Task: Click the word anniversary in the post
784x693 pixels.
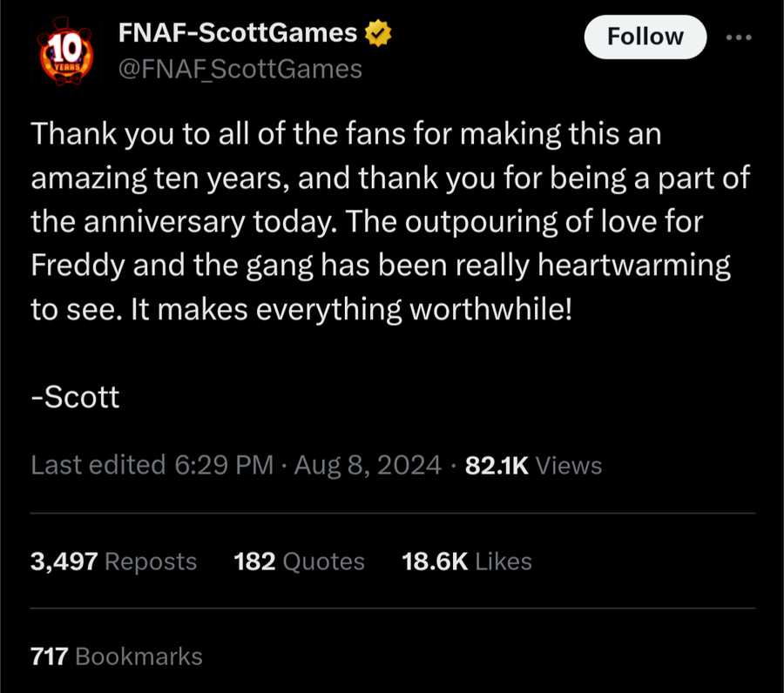Action: pyautogui.click(x=165, y=221)
